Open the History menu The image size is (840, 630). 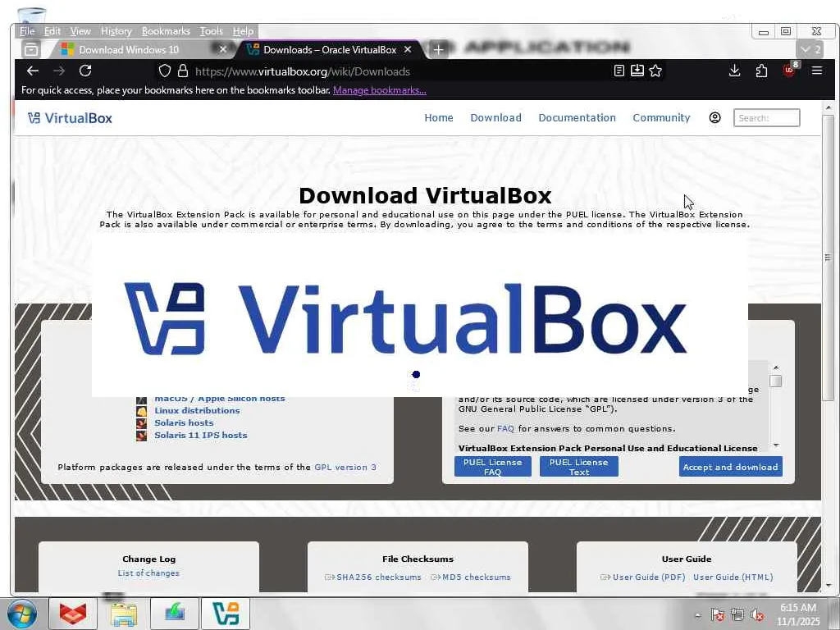tap(116, 31)
